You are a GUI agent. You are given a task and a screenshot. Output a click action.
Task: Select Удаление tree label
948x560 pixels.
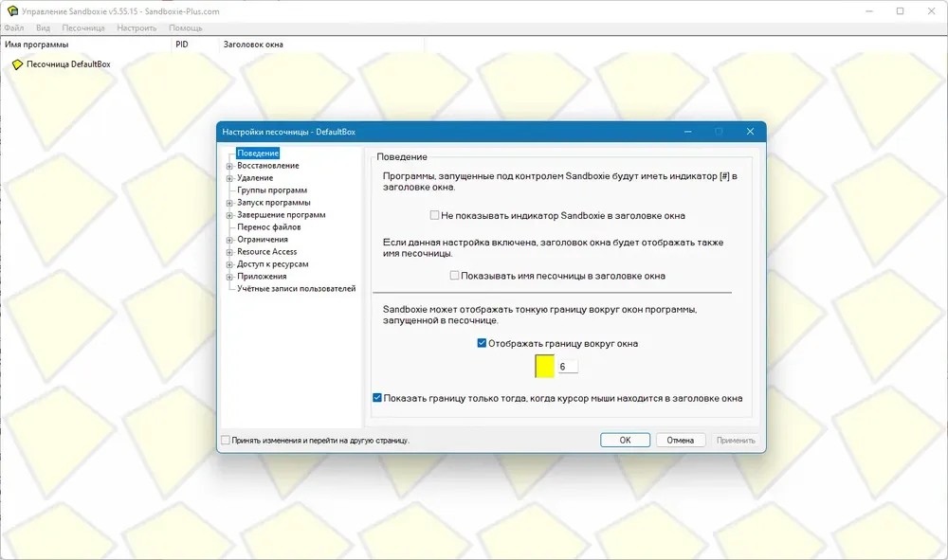click(255, 178)
